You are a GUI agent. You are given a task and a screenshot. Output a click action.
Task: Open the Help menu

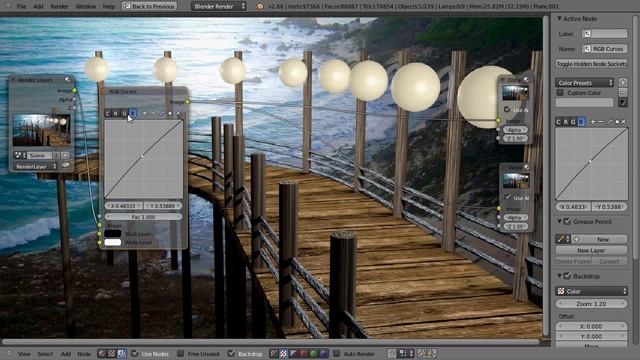pyautogui.click(x=109, y=6)
